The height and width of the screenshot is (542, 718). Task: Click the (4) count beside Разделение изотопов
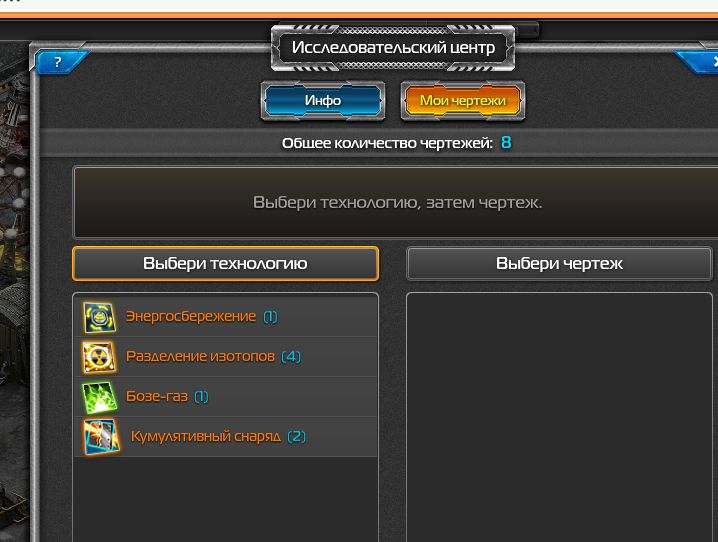pos(291,357)
